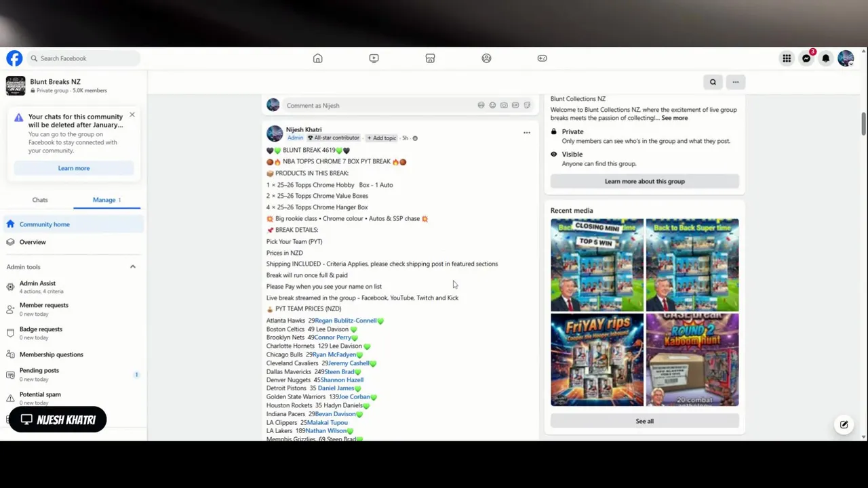Click Add topic on the post

pyautogui.click(x=382, y=138)
